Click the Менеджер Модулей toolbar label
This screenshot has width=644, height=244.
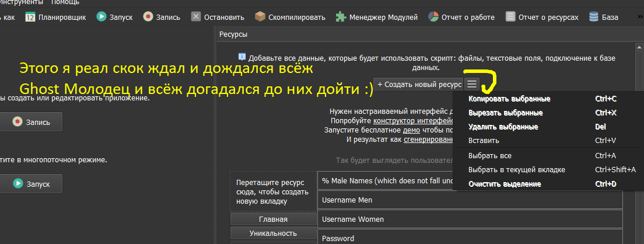tap(384, 18)
